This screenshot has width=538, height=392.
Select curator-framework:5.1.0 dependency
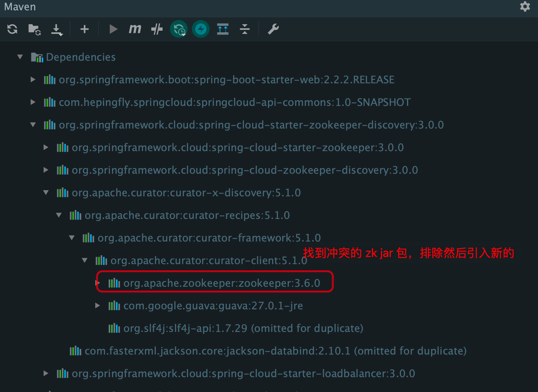(209, 238)
